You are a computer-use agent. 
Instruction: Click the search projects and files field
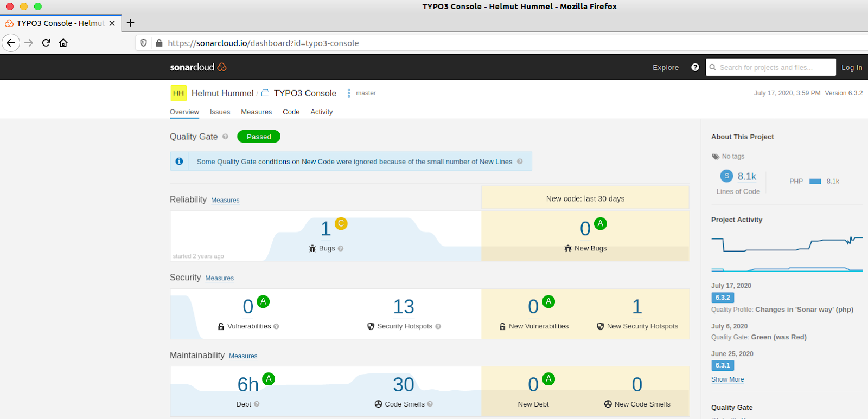click(770, 67)
